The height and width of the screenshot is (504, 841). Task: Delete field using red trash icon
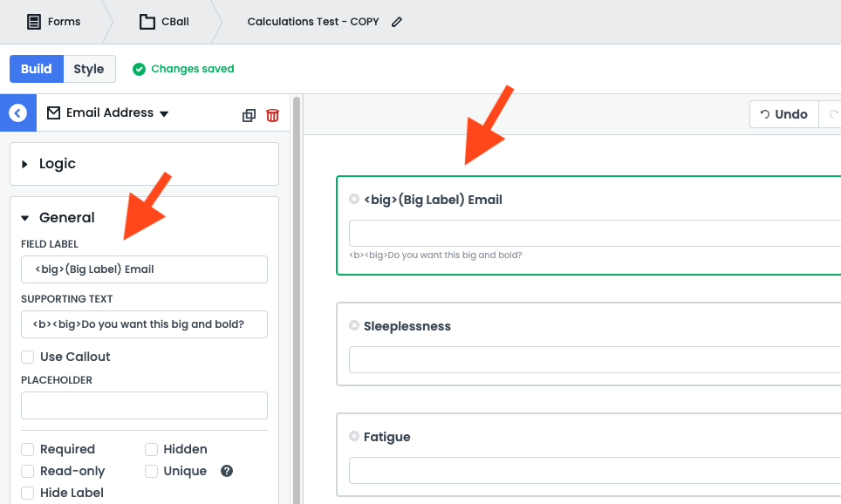pos(273,115)
